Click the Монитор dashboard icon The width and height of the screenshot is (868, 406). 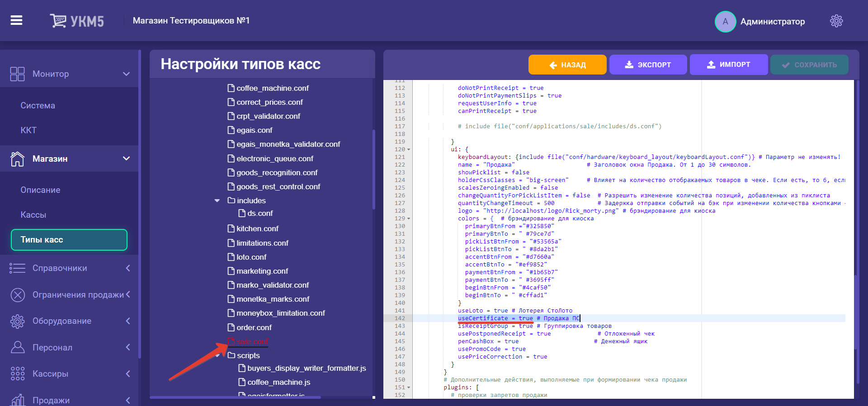click(17, 74)
